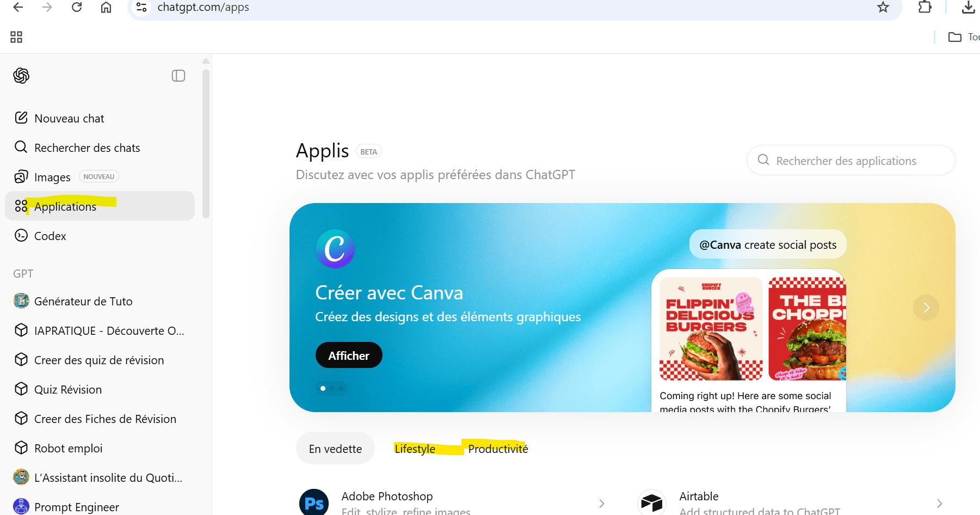Image resolution: width=980 pixels, height=515 pixels.
Task: Expand the Adobe Photoshop app entry chevron
Action: 601,504
